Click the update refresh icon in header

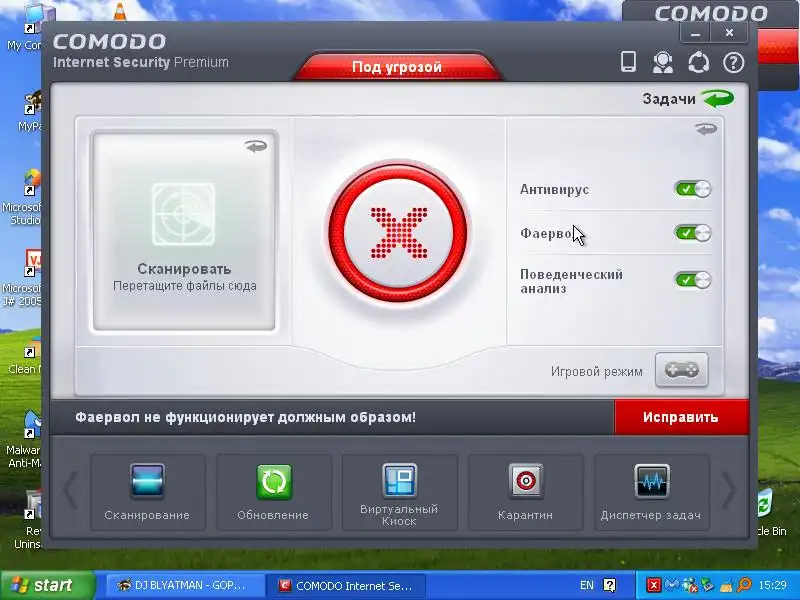(698, 63)
